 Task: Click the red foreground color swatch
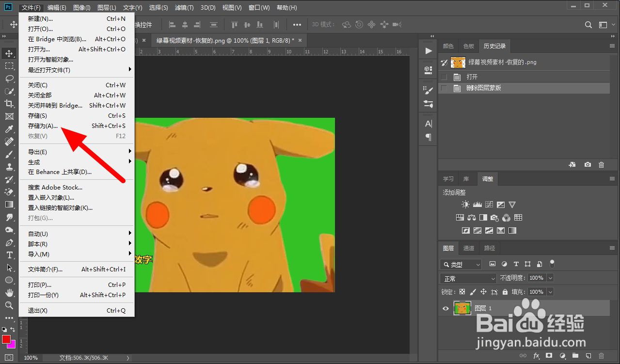click(x=6, y=339)
